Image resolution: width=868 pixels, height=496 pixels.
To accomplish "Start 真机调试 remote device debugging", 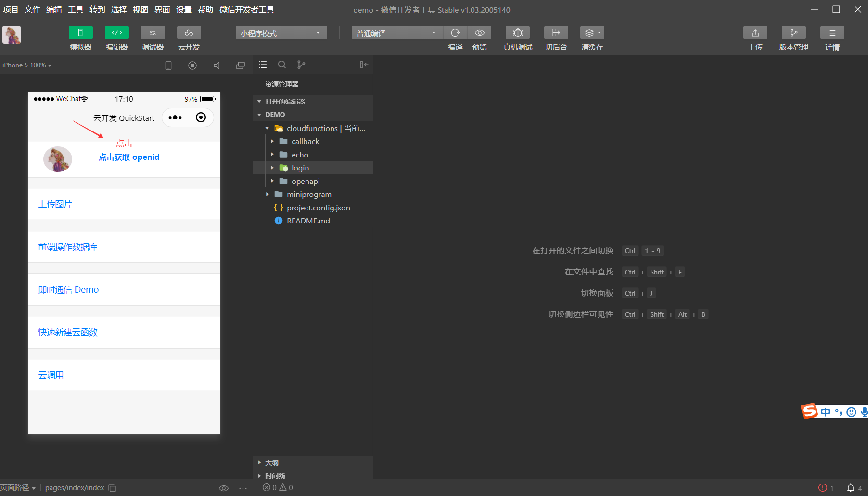I will tap(518, 33).
